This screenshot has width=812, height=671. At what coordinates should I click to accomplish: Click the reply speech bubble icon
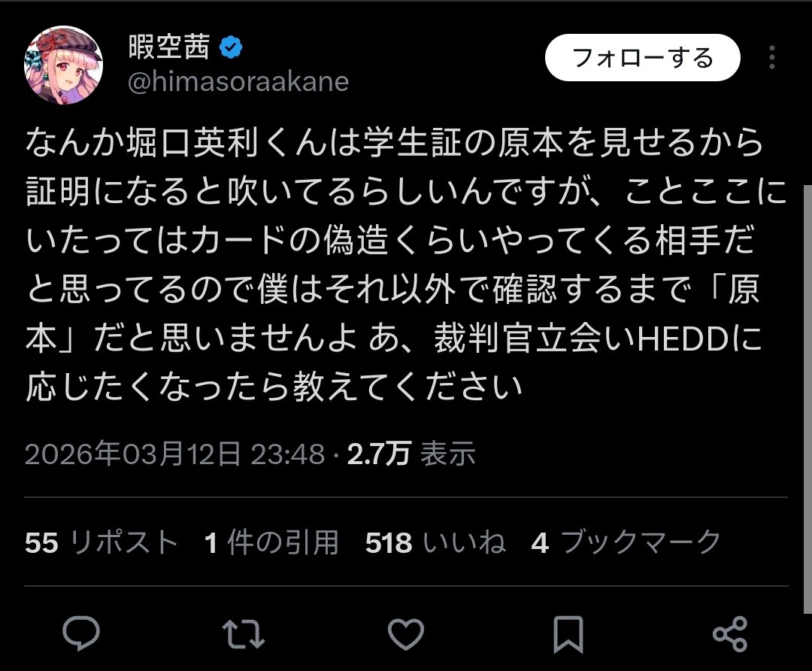(x=82, y=634)
